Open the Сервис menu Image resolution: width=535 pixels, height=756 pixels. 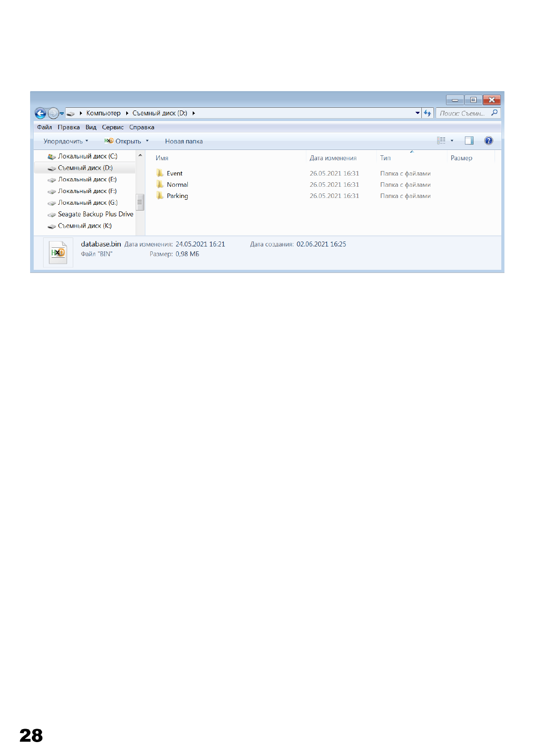pyautogui.click(x=113, y=127)
